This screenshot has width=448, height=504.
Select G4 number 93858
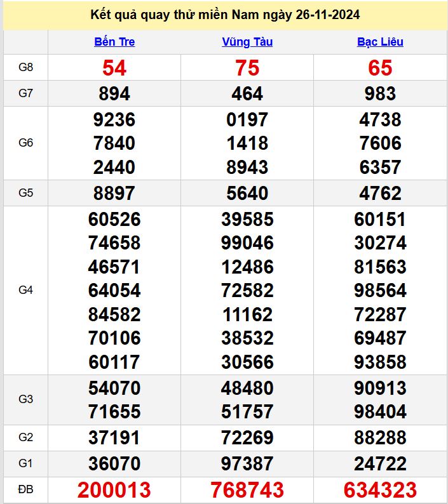tap(380, 362)
